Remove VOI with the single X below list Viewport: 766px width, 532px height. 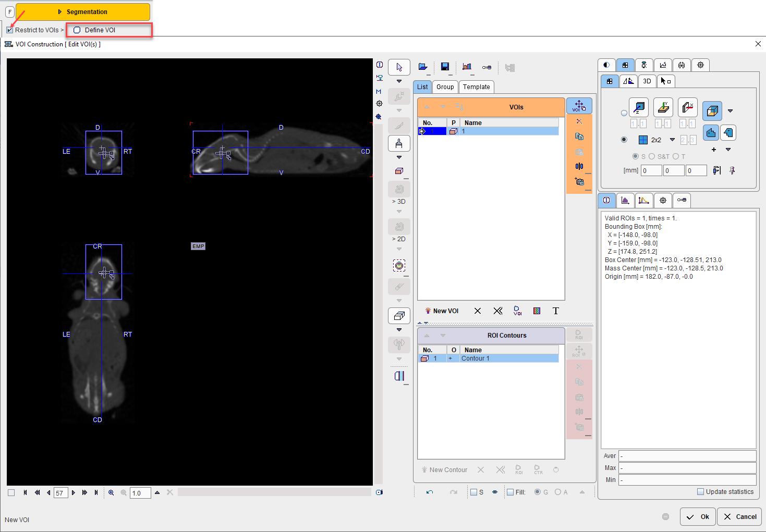478,311
